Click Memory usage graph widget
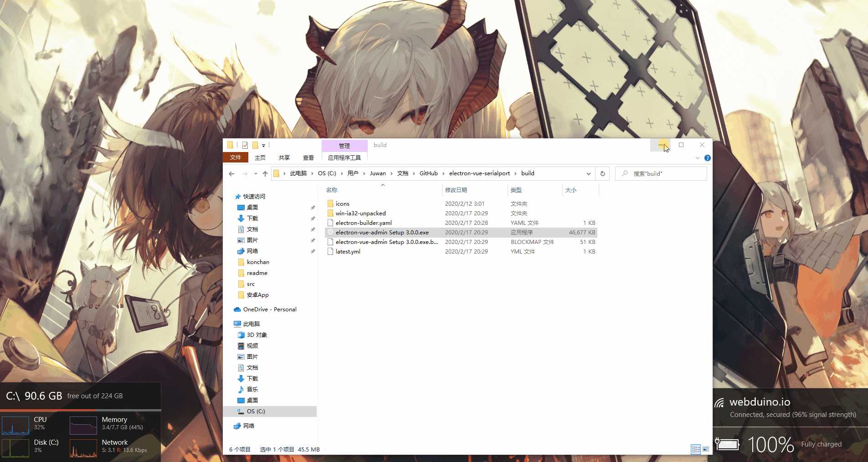 tap(83, 425)
